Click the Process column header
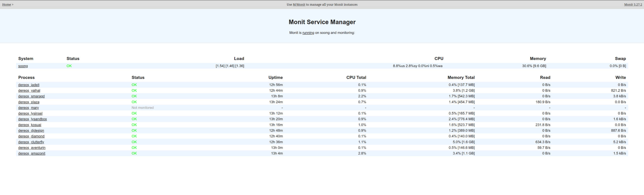 coord(26,77)
